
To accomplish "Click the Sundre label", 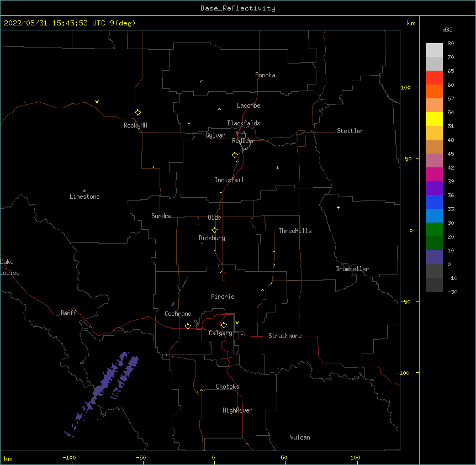I will pyautogui.click(x=161, y=216).
